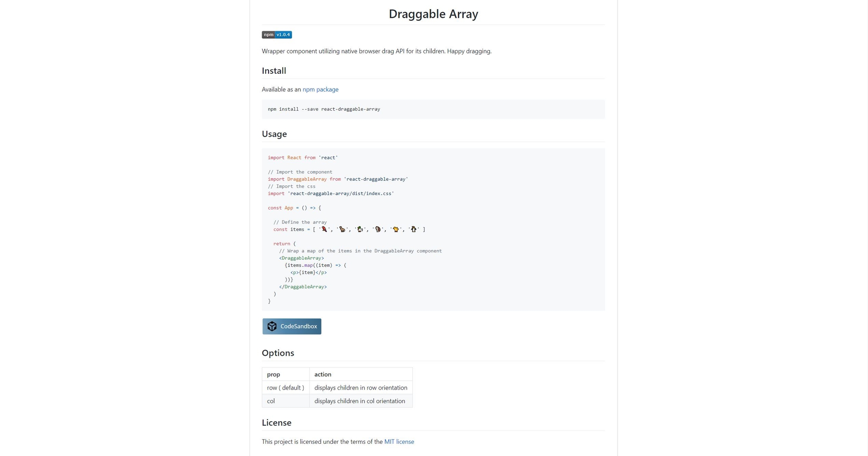Select the penguin emoji at the array end
Image resolution: width=868 pixels, height=456 pixels.
tap(414, 229)
